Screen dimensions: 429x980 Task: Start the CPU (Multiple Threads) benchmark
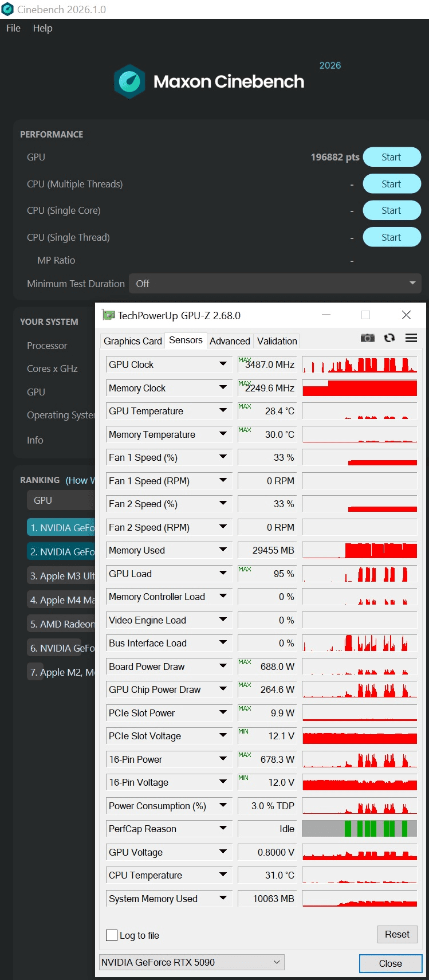(x=392, y=184)
